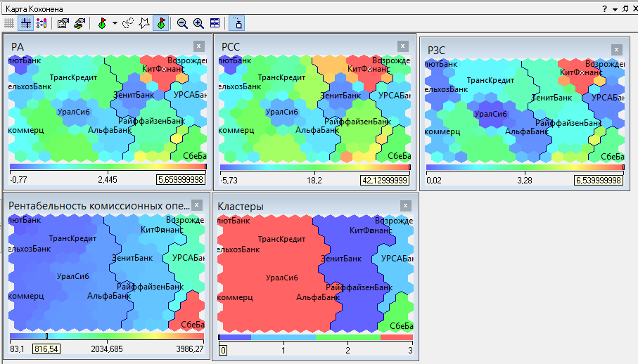Click ТрансКредит label on the Кластеры map
Viewport: 638px width, 364px height.
coord(281,240)
